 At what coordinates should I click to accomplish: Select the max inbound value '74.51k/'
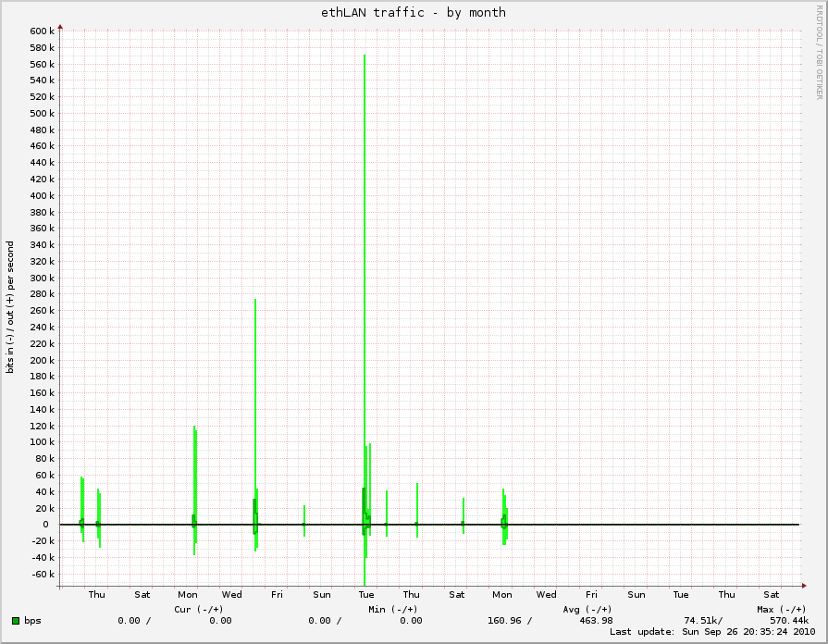click(703, 621)
